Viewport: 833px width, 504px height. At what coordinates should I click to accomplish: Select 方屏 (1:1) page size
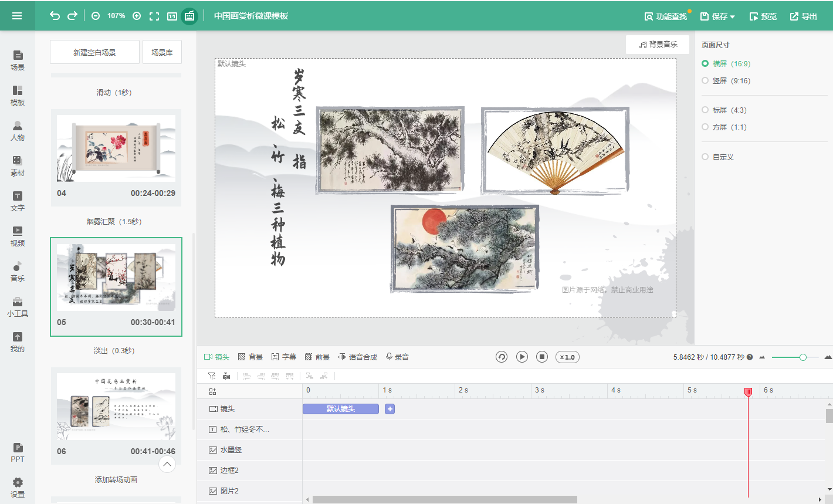(724, 127)
